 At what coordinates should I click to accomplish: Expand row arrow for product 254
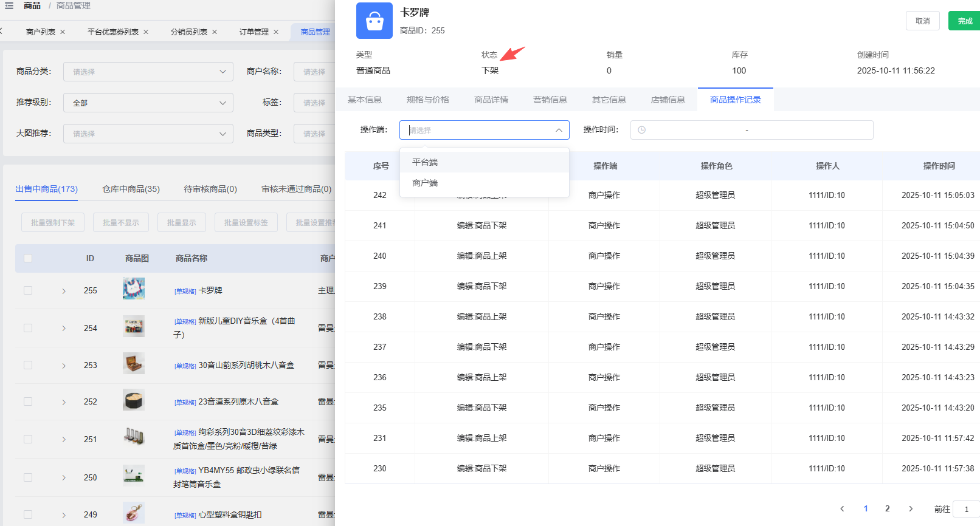[x=64, y=328]
